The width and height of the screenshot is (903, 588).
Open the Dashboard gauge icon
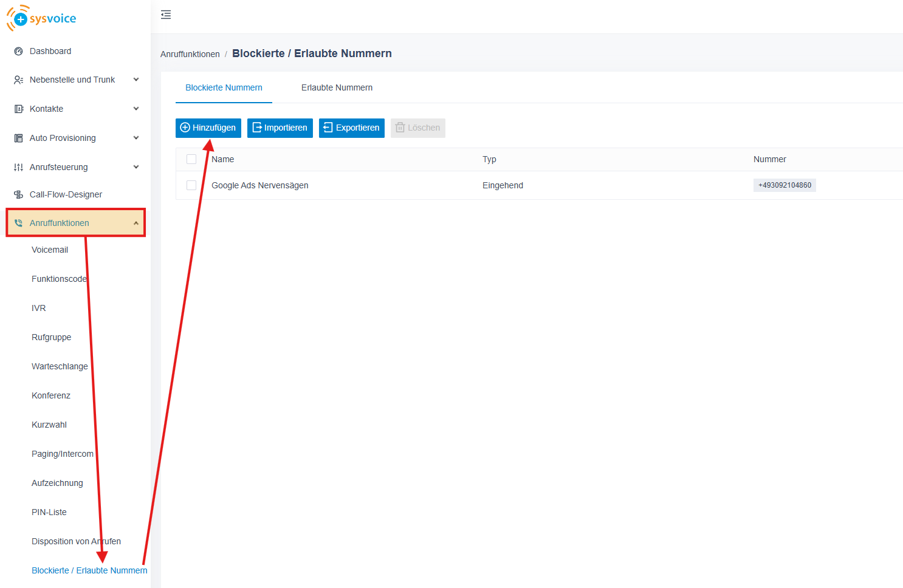point(18,52)
